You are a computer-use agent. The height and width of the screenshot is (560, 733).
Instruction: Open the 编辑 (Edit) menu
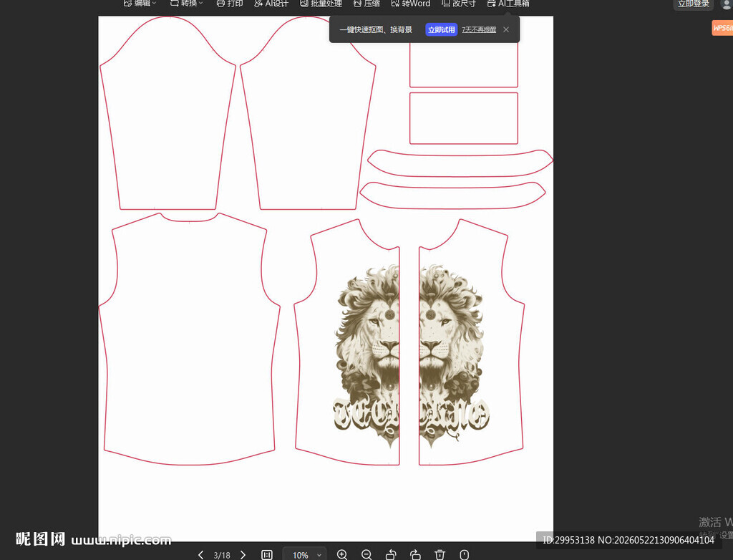140,4
